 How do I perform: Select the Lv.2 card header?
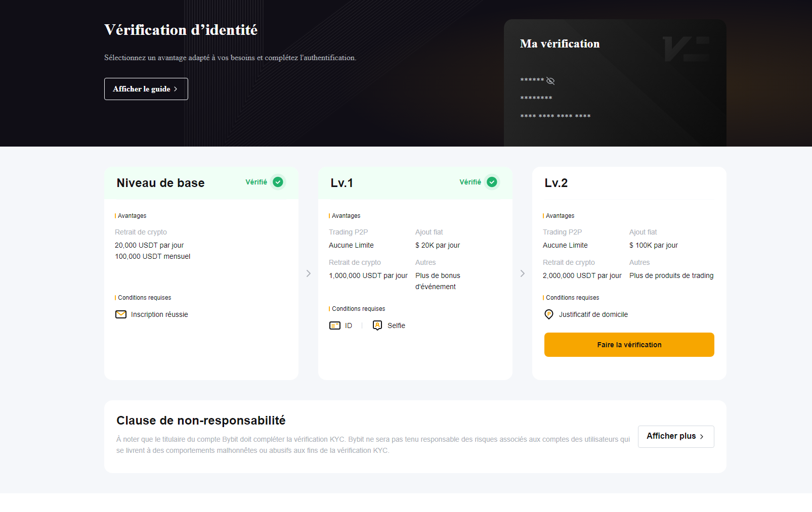click(556, 183)
